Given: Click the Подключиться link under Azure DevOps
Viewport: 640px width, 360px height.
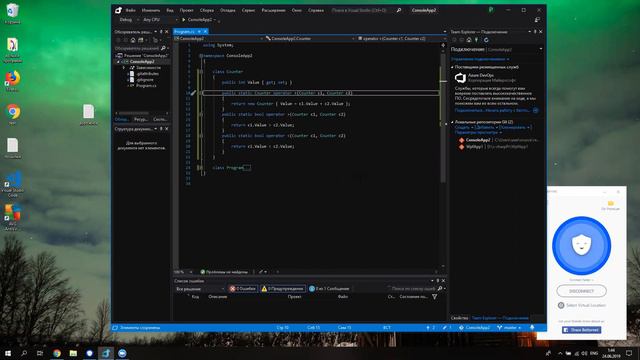Looking at the screenshot, I should point(469,110).
